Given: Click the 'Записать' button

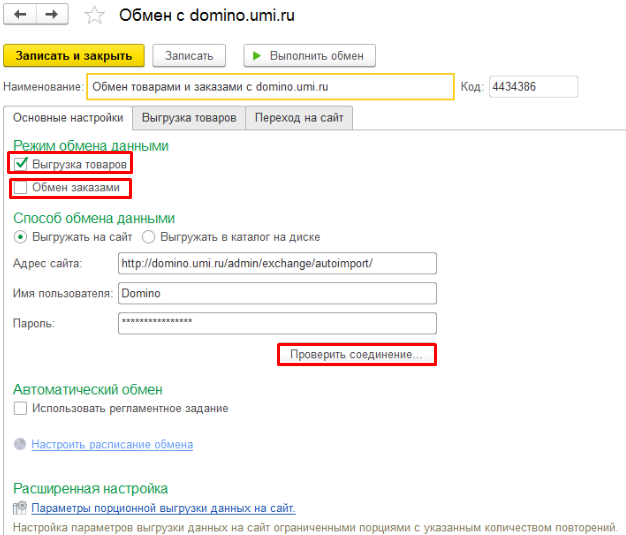Looking at the screenshot, I should tap(189, 55).
